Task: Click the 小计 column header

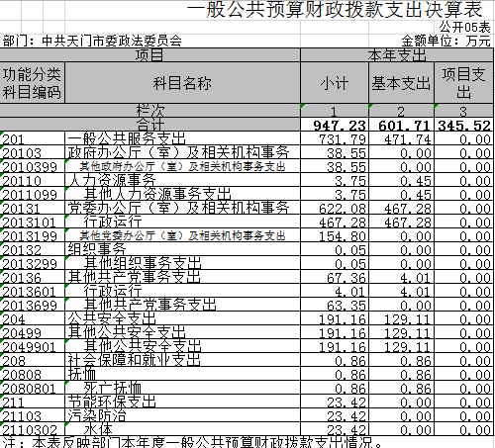Action: coord(335,83)
